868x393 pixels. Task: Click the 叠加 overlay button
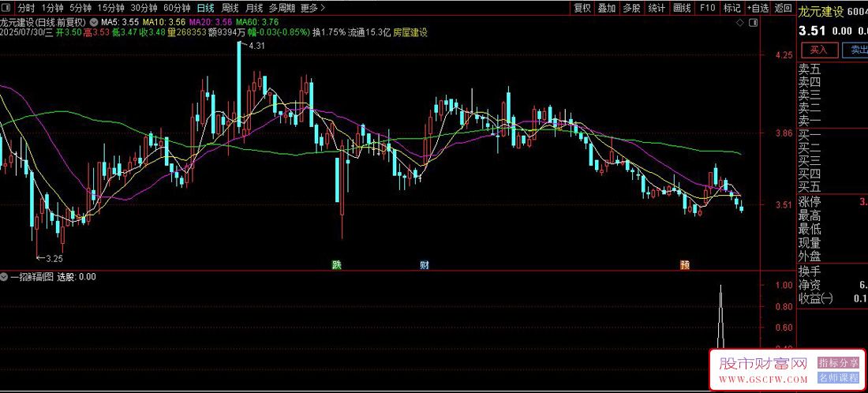(607, 8)
